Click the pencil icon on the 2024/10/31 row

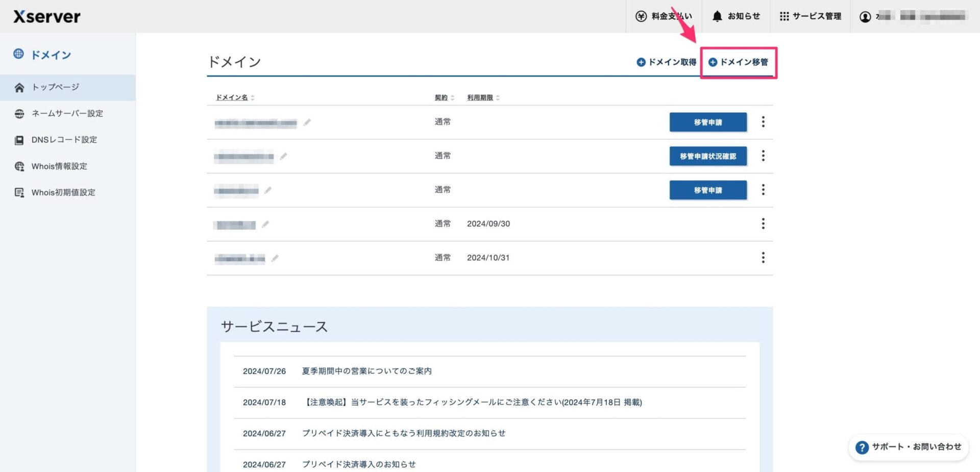pyautogui.click(x=275, y=258)
